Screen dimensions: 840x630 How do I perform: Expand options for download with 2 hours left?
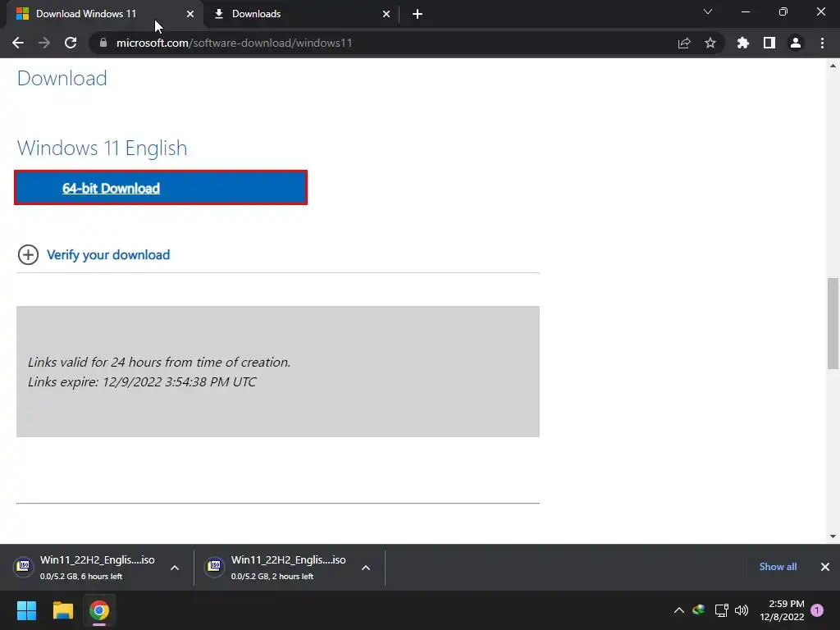(x=366, y=568)
